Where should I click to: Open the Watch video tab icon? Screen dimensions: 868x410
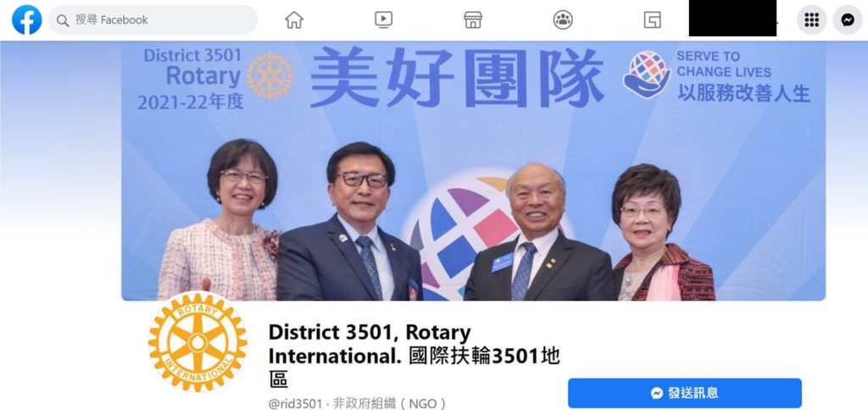pyautogui.click(x=384, y=20)
